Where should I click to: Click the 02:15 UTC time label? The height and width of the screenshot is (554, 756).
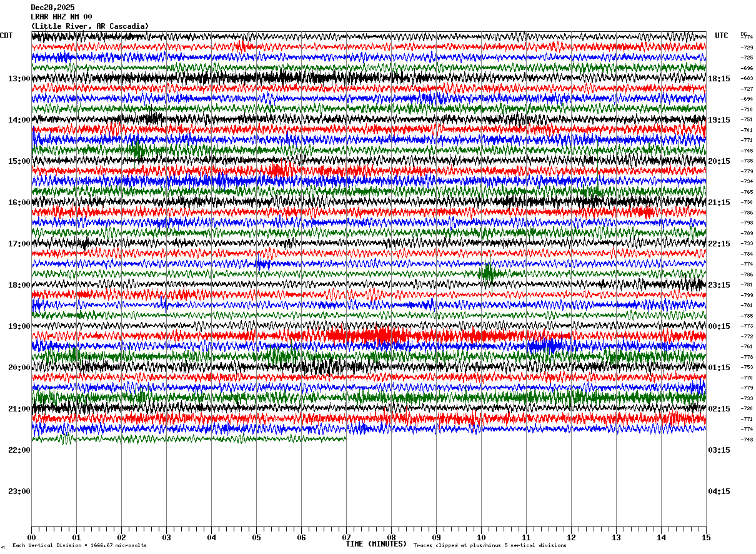pos(719,409)
